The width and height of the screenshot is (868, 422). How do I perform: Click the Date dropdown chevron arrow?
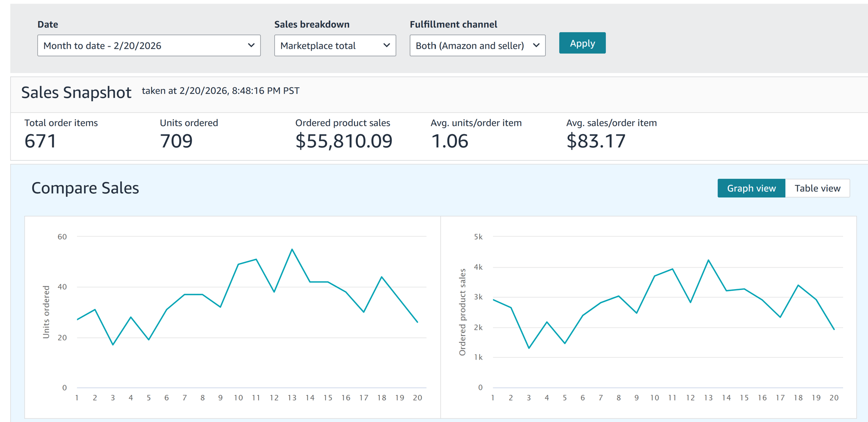pyautogui.click(x=251, y=46)
